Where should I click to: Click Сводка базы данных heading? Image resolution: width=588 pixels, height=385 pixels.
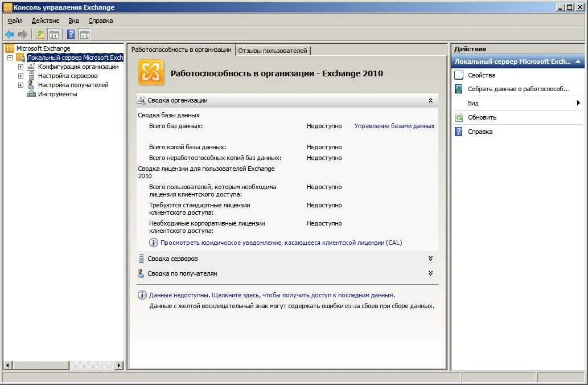(168, 115)
